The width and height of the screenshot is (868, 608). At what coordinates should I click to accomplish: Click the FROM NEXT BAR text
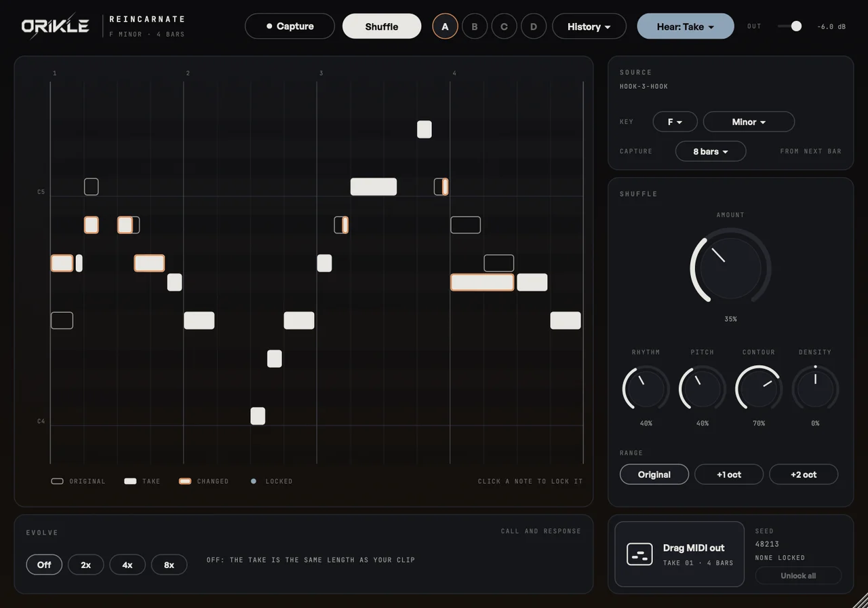click(x=811, y=151)
